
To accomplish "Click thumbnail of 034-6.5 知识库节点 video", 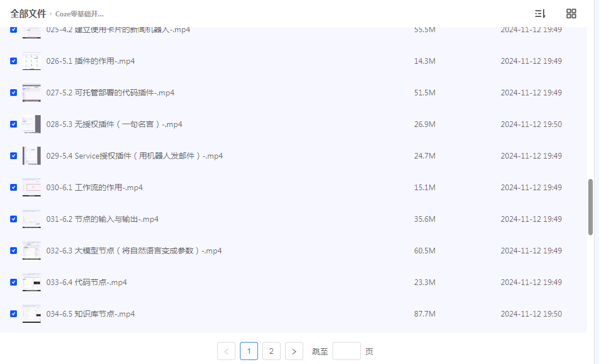I will pyautogui.click(x=32, y=314).
